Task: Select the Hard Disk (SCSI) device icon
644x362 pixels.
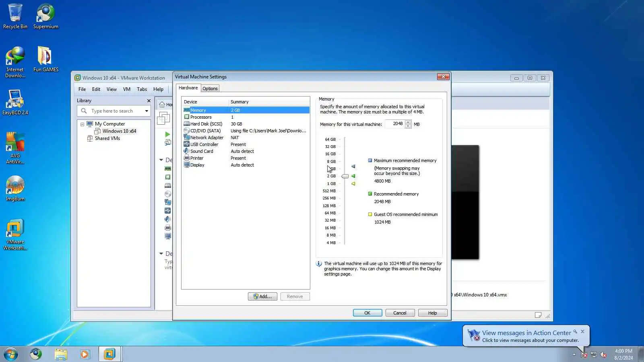Action: [187, 124]
